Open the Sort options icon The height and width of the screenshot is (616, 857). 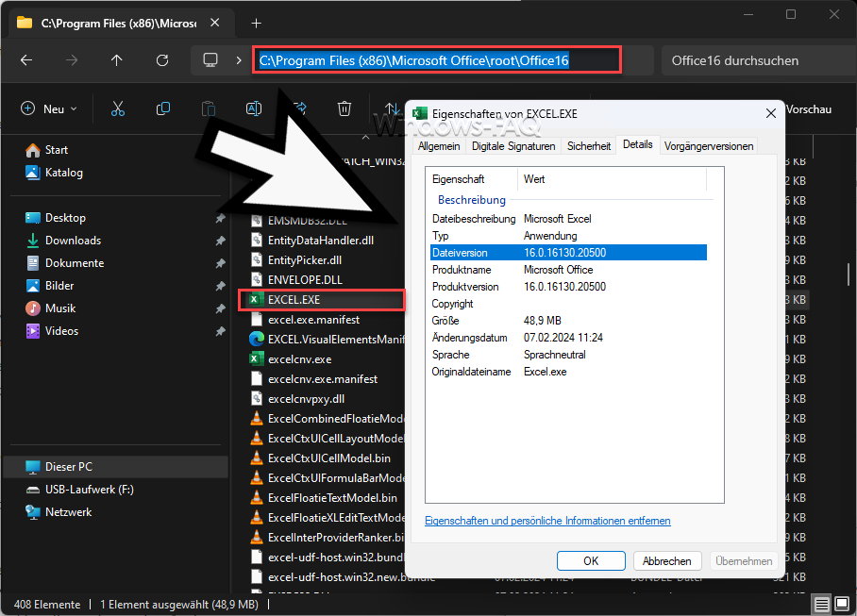pyautogui.click(x=392, y=108)
